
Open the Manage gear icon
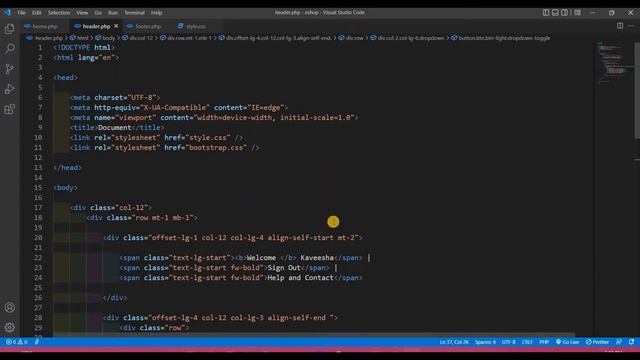(9, 327)
